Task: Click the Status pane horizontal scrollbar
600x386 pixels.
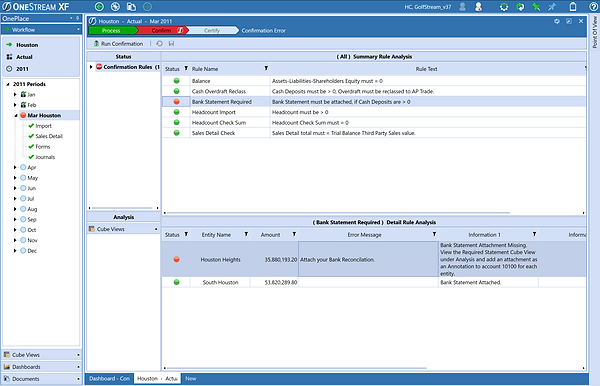Action: click(x=122, y=208)
